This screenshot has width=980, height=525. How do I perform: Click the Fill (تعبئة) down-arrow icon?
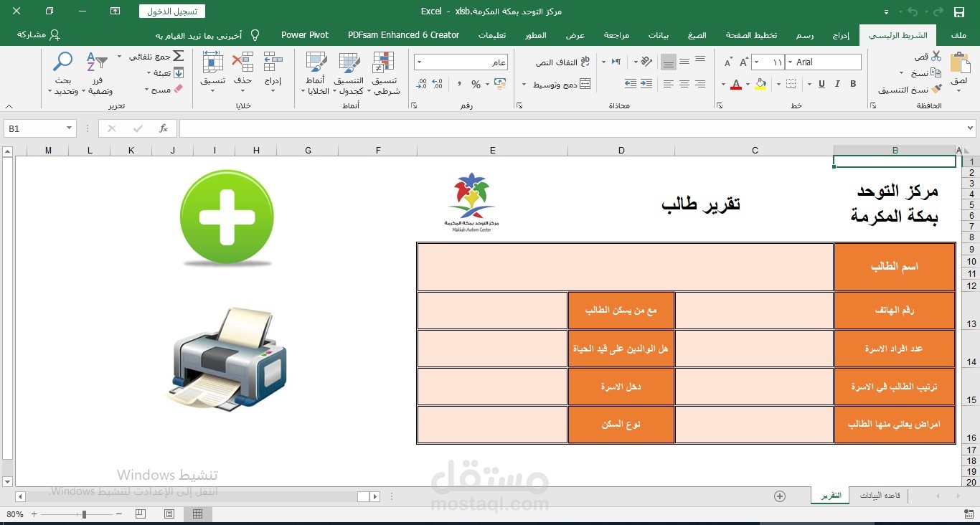(x=179, y=73)
